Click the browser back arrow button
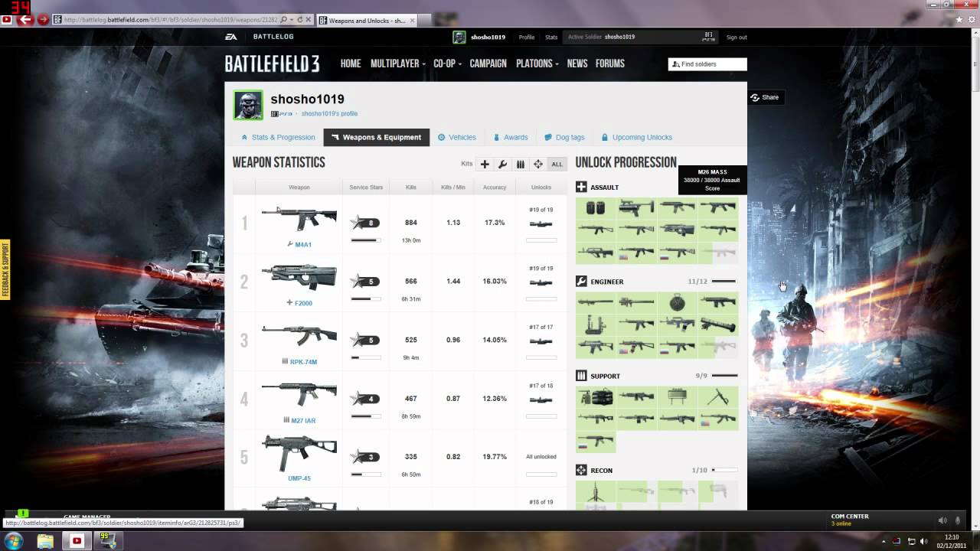This screenshot has width=980, height=551. pos(25,19)
